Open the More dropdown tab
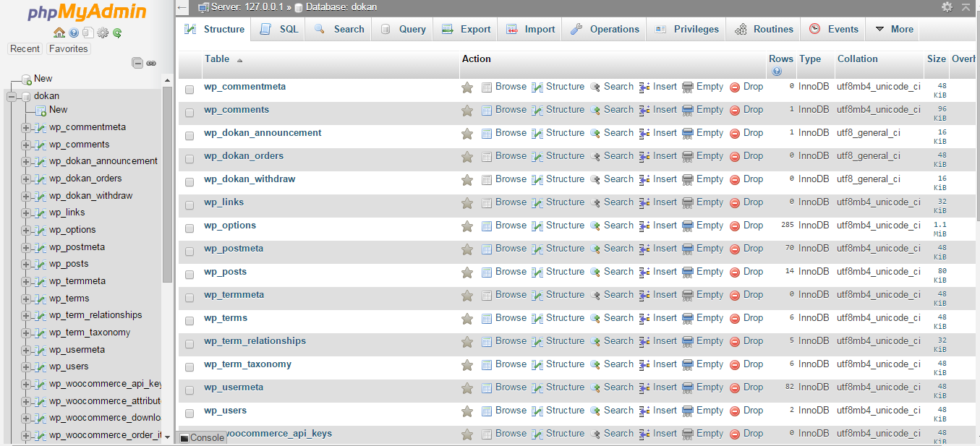This screenshot has height=446, width=980. coord(894,30)
